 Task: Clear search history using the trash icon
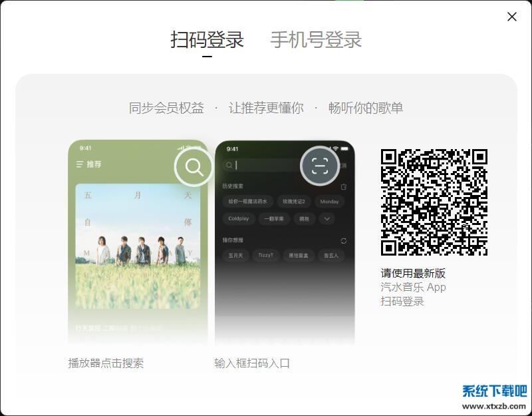click(344, 185)
